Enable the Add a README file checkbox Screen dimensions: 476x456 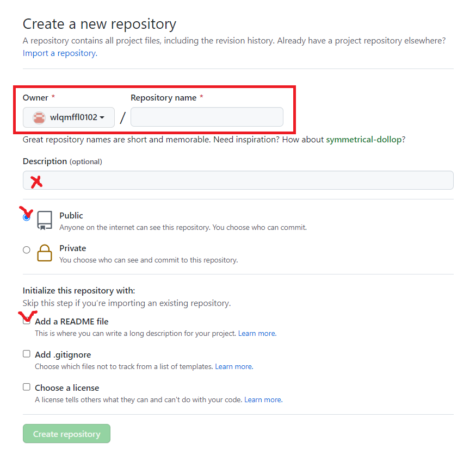pyautogui.click(x=27, y=321)
